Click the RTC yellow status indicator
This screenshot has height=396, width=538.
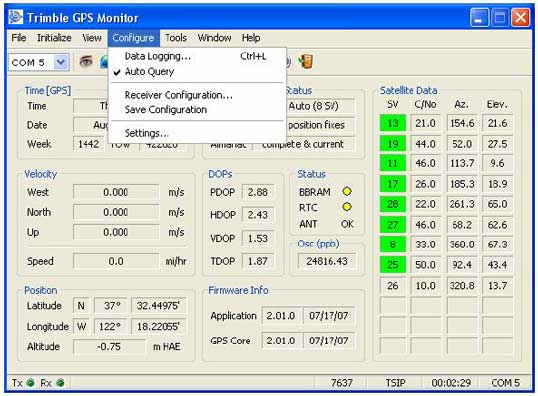[x=347, y=207]
